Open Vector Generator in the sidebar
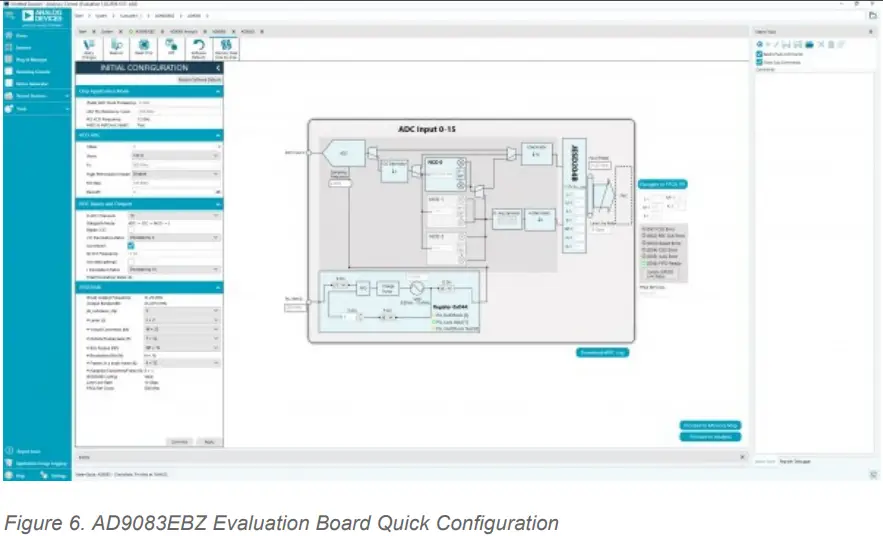This screenshot has height=536, width=883. point(32,83)
